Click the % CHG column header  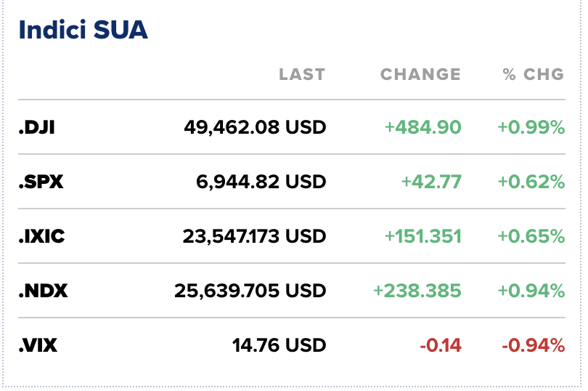[x=533, y=74]
